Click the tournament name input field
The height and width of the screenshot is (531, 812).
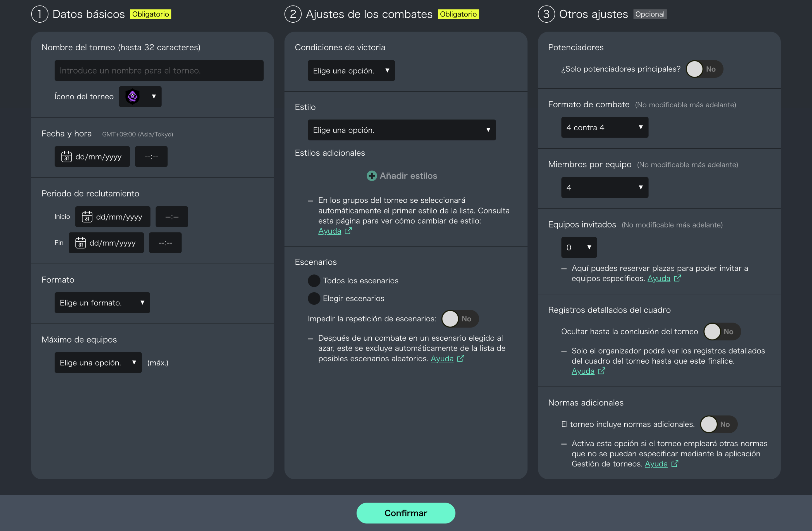click(x=159, y=70)
